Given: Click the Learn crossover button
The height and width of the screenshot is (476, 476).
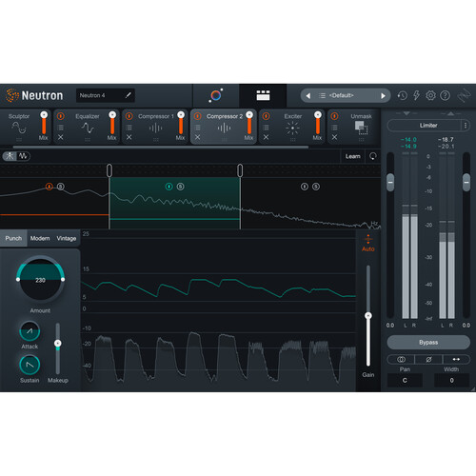Looking at the screenshot, I should 353,156.
